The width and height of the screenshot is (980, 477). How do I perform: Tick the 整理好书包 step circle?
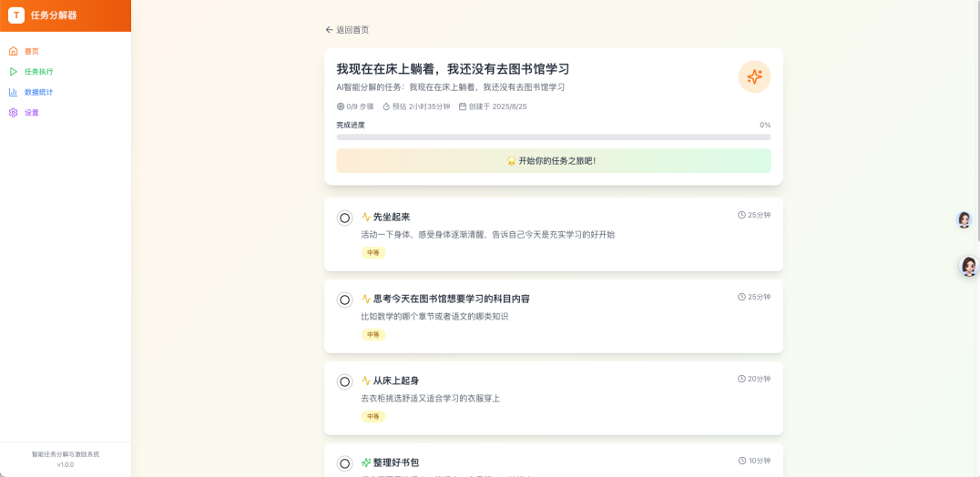(344, 463)
